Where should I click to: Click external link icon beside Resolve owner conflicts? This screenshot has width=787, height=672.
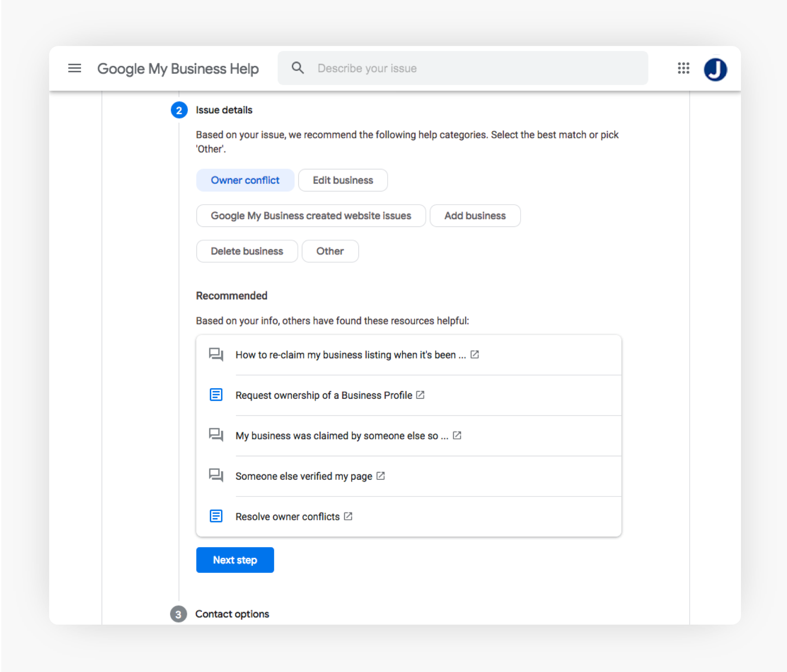coord(348,516)
